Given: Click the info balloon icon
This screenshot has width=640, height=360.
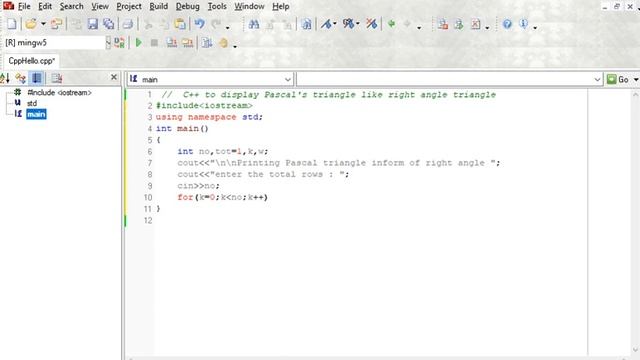Looking at the screenshot, I should click(x=524, y=24).
